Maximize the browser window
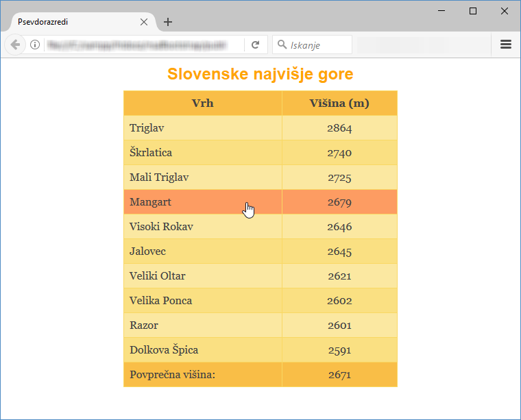This screenshot has width=521, height=420. tap(473, 11)
